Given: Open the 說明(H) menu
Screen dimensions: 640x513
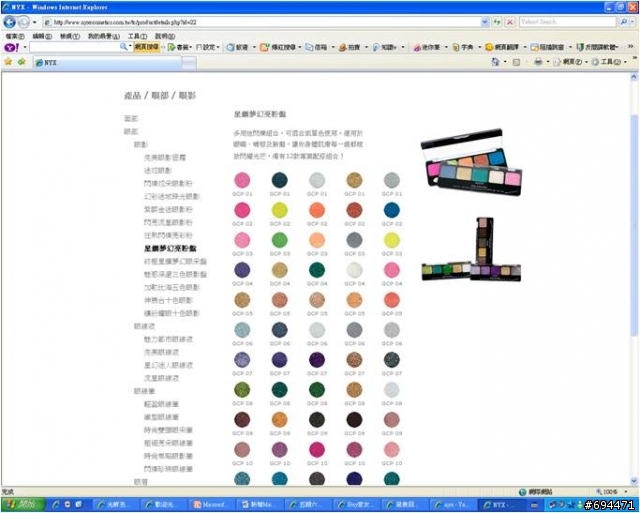Looking at the screenshot, I should pos(165,36).
